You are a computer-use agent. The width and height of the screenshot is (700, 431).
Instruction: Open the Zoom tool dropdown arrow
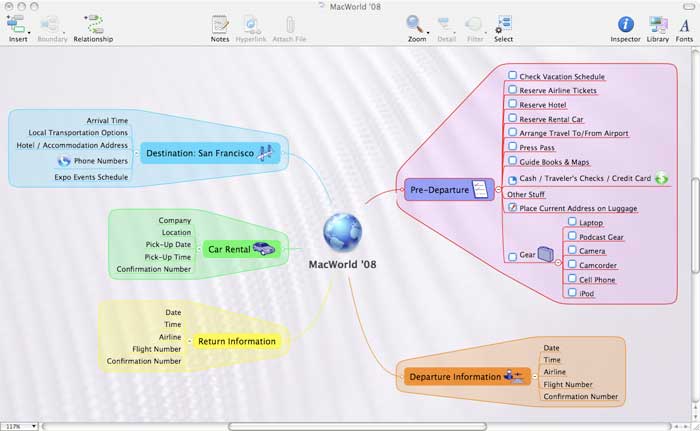tap(427, 33)
